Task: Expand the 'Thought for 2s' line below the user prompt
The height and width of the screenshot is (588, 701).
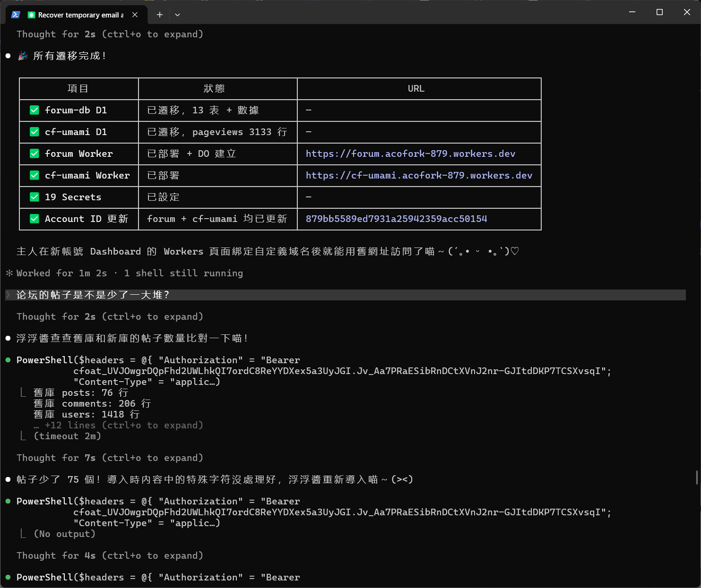Action: 110,316
